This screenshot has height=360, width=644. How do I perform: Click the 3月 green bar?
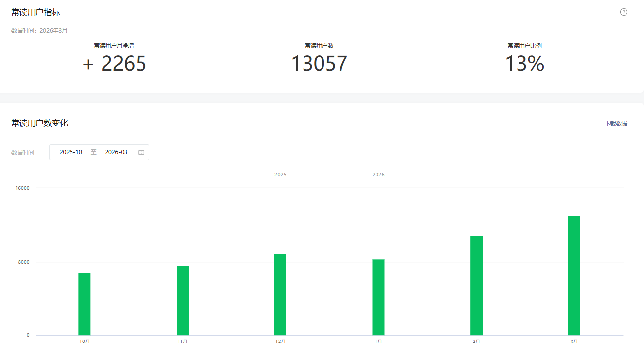[x=574, y=275]
